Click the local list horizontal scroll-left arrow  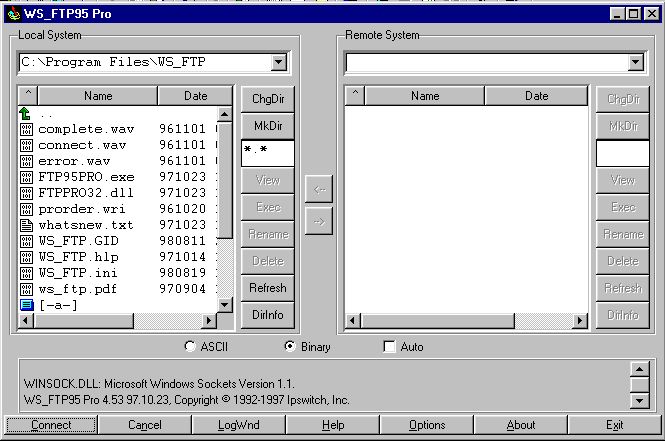click(26, 321)
